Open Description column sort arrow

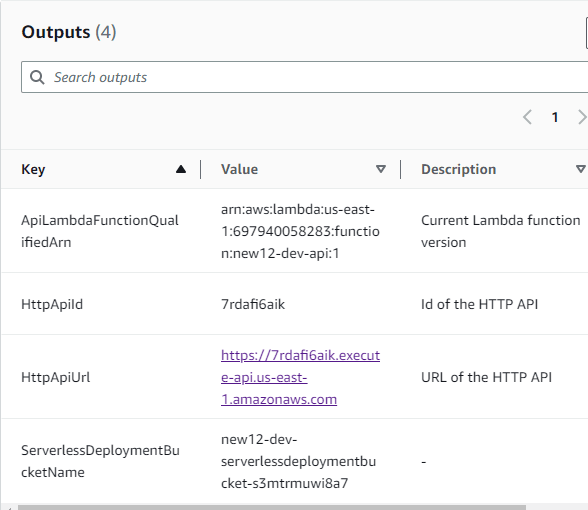[x=581, y=170]
